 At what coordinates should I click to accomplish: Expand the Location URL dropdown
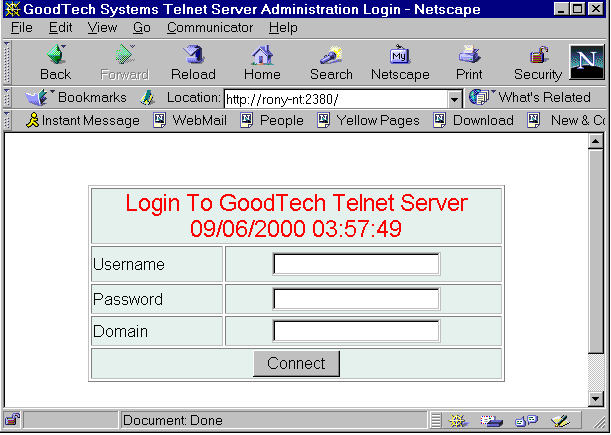[x=454, y=99]
